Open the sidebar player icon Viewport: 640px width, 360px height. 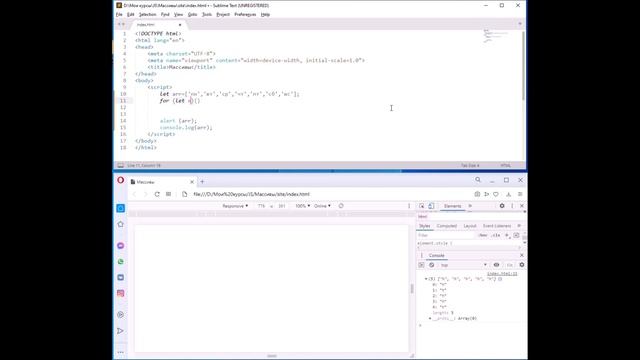pyautogui.click(x=120, y=315)
